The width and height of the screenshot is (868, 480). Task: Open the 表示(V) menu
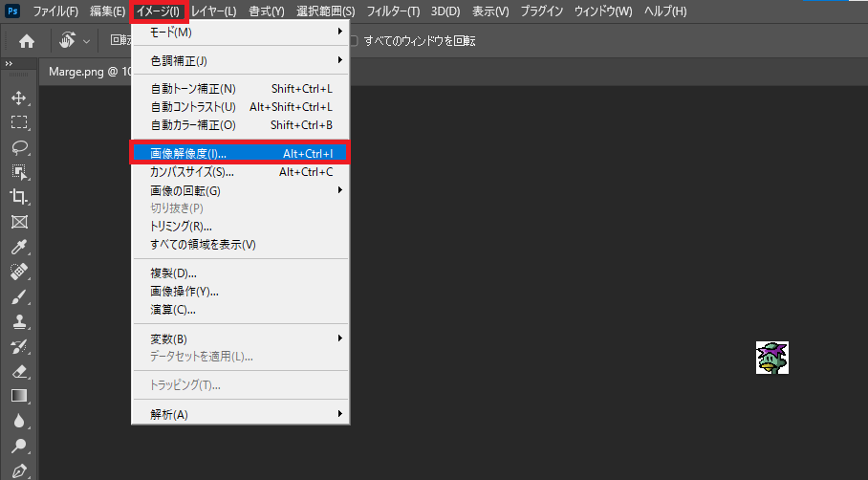coord(490,11)
